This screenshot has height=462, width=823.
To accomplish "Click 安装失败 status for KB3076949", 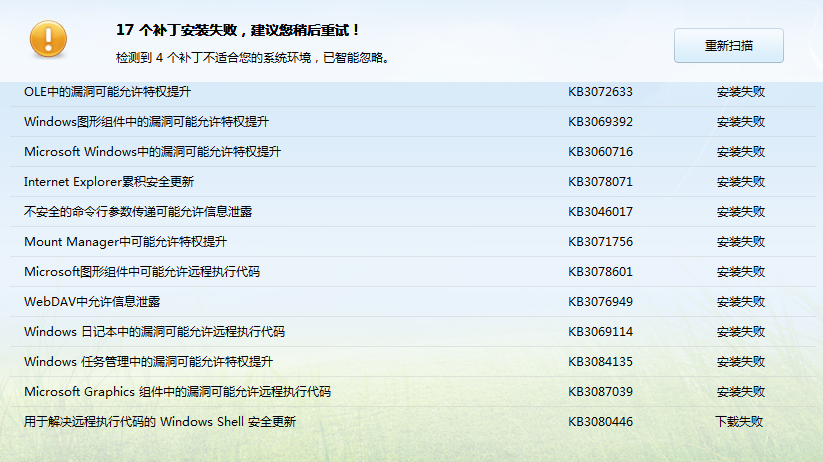I will click(741, 301).
